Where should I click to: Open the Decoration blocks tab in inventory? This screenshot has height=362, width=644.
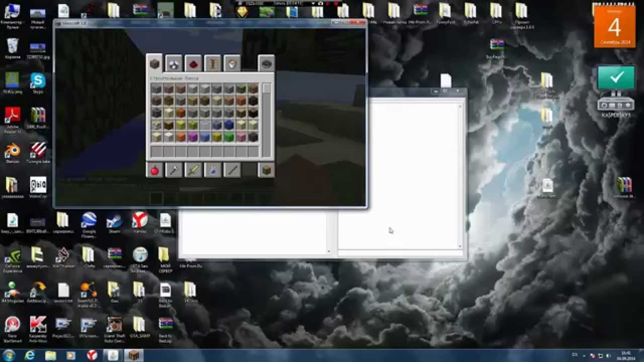click(174, 63)
